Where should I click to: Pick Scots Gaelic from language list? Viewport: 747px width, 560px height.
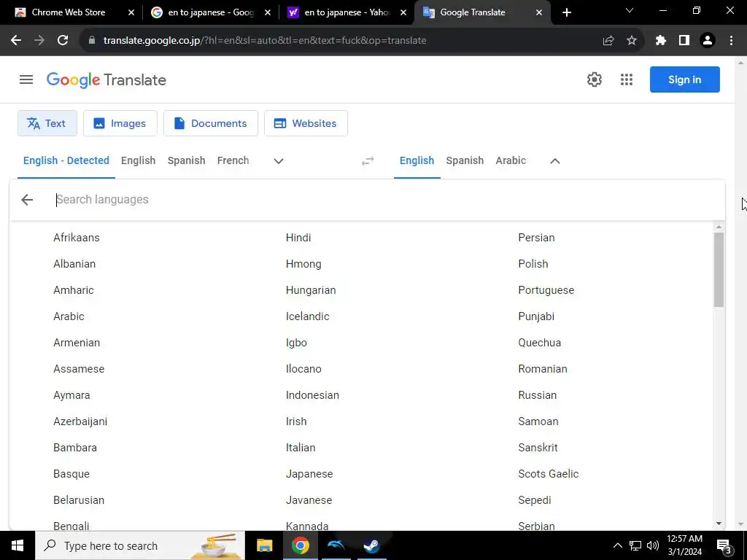pyautogui.click(x=549, y=474)
